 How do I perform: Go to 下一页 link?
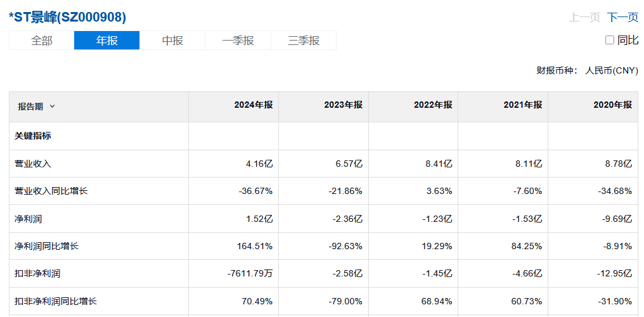click(622, 17)
